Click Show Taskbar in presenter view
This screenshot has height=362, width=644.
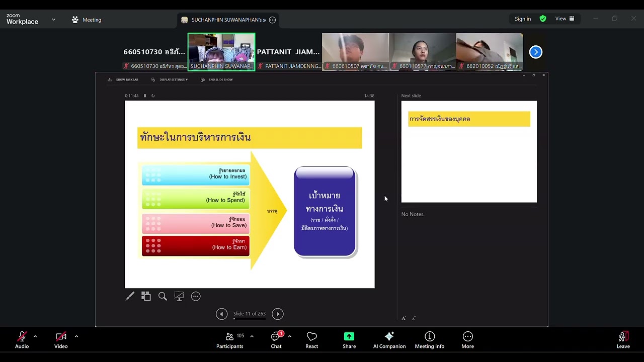(x=123, y=79)
